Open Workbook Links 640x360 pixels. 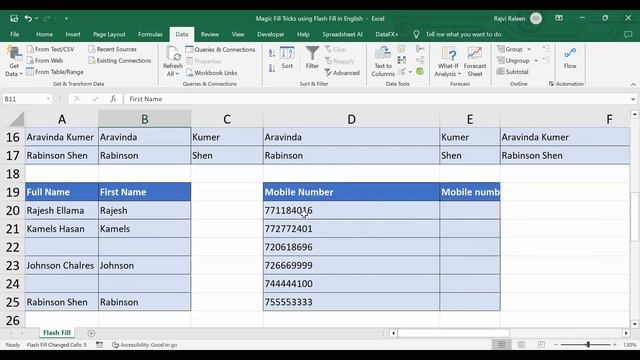click(x=211, y=73)
